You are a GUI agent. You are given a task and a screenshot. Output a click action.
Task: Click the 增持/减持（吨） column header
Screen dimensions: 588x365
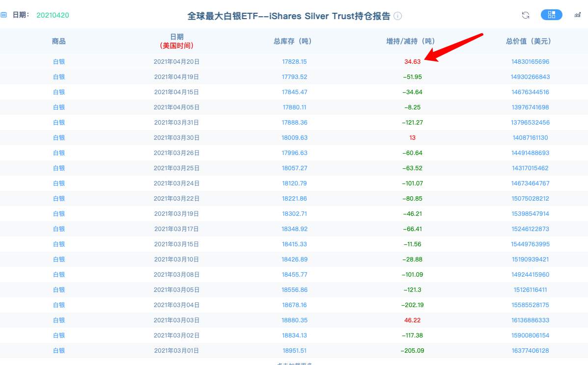click(412, 41)
